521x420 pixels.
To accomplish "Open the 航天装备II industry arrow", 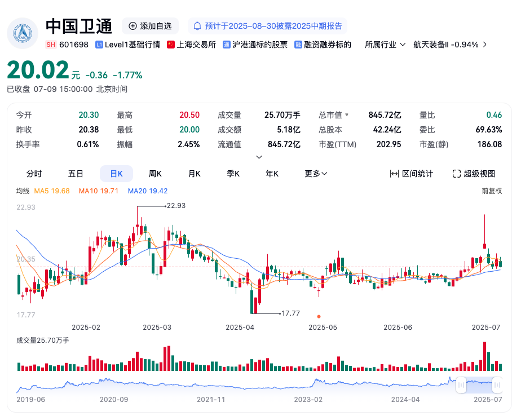I will [x=485, y=45].
